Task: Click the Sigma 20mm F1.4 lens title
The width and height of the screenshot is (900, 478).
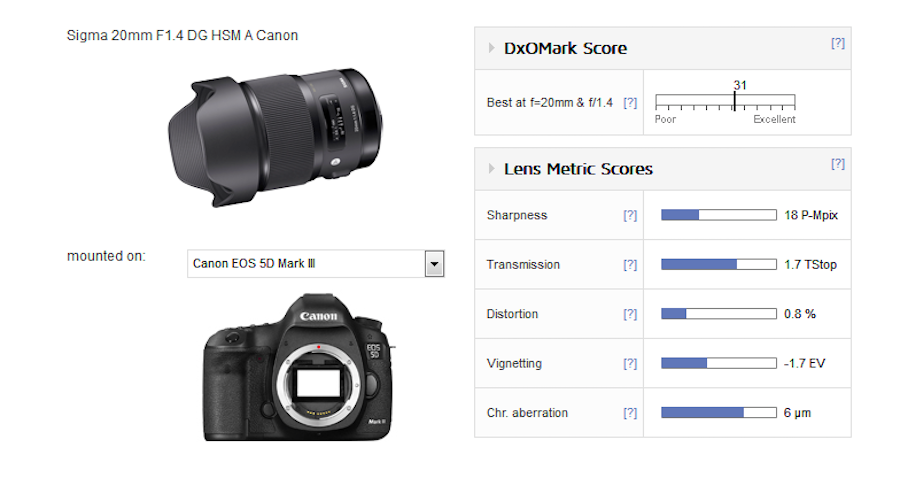Action: click(182, 36)
